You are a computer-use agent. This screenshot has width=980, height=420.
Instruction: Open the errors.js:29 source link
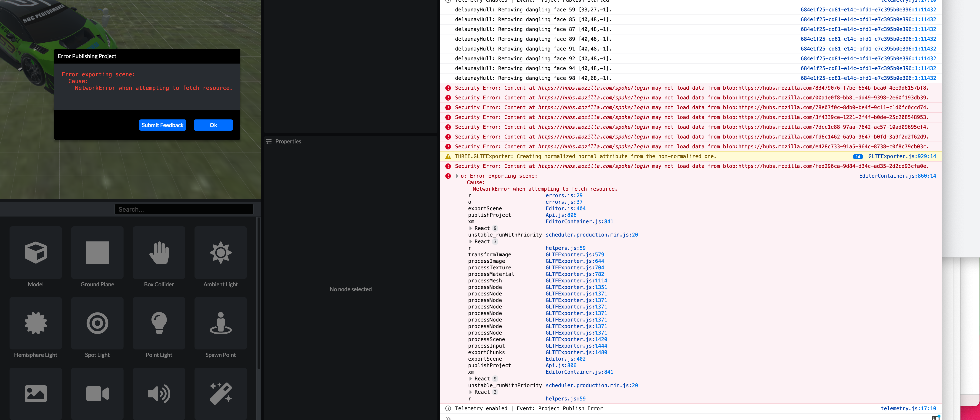[x=564, y=195]
